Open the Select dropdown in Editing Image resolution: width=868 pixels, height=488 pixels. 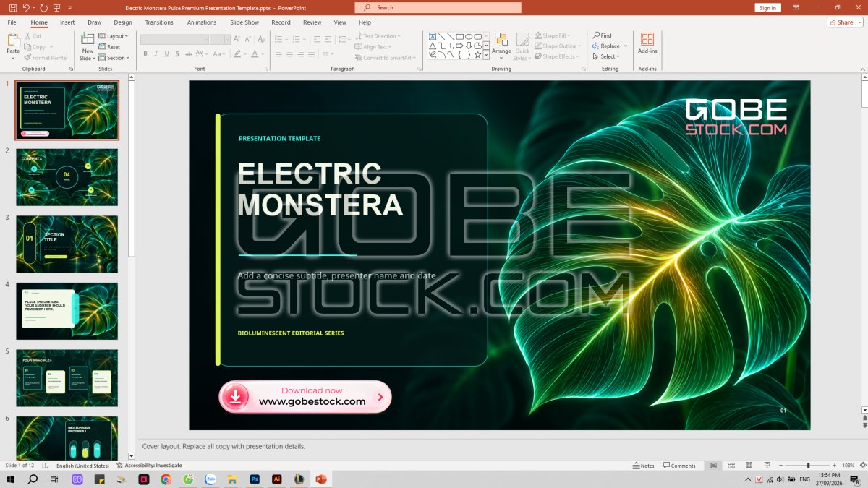pyautogui.click(x=606, y=56)
